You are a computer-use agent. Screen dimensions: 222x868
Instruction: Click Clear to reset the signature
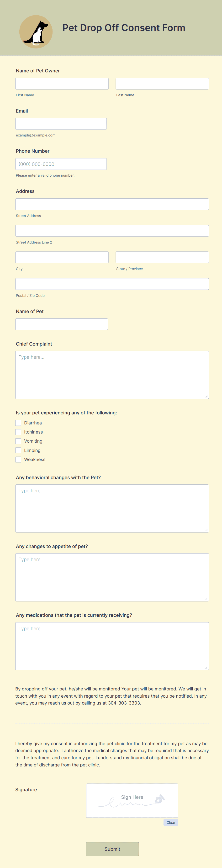(x=170, y=822)
